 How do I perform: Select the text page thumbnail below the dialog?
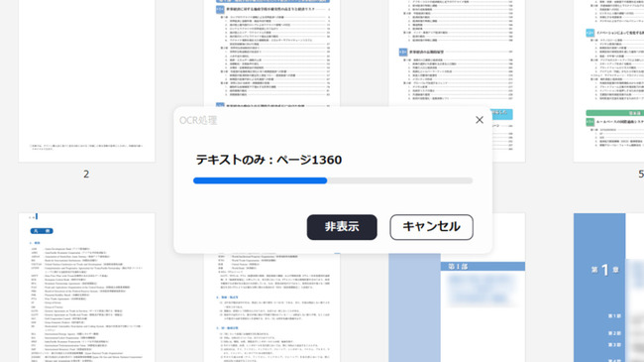tap(271, 307)
